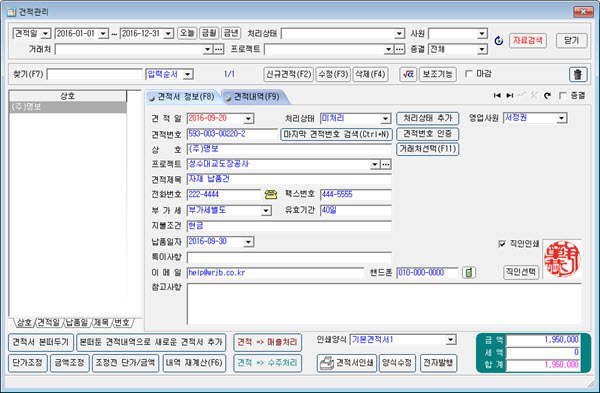Screen dimensions: 600x393
Task: Open the start date 2016-01-01 dropdown
Action: (103, 34)
